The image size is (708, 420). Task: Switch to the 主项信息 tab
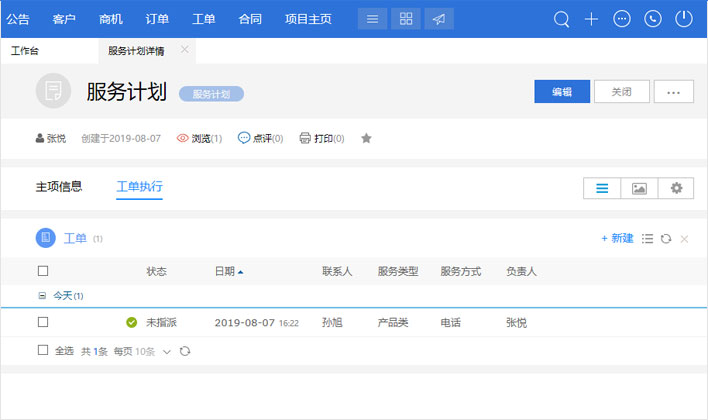tap(59, 186)
